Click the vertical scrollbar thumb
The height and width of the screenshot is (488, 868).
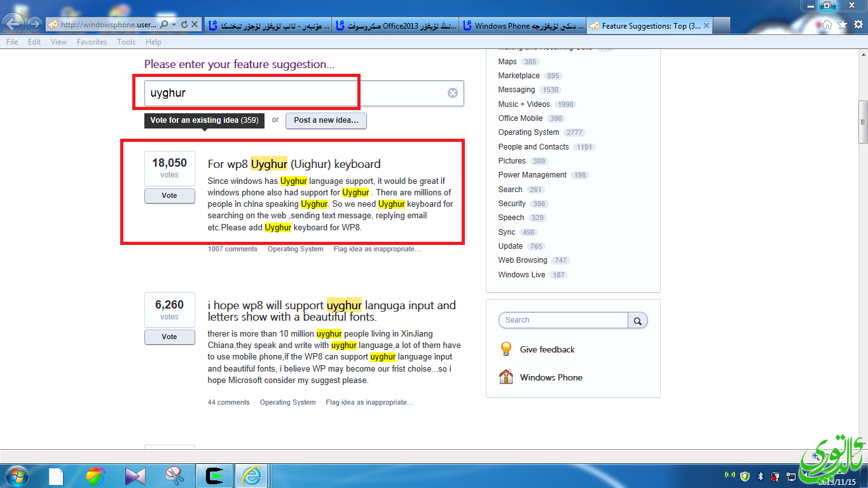863,122
